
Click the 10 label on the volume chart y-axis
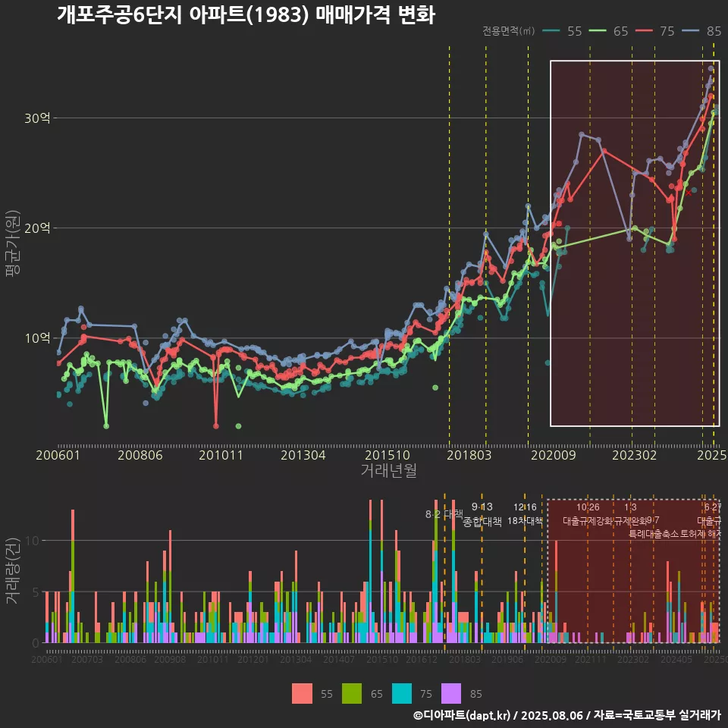(x=33, y=541)
